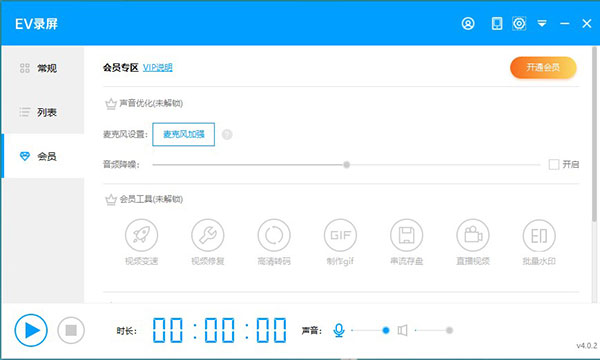This screenshot has width=600, height=360.
Task: Open the 串流存盘 floppy disk tool
Action: (406, 242)
